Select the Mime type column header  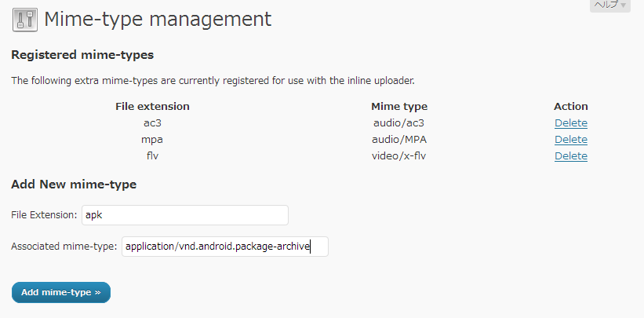399,107
